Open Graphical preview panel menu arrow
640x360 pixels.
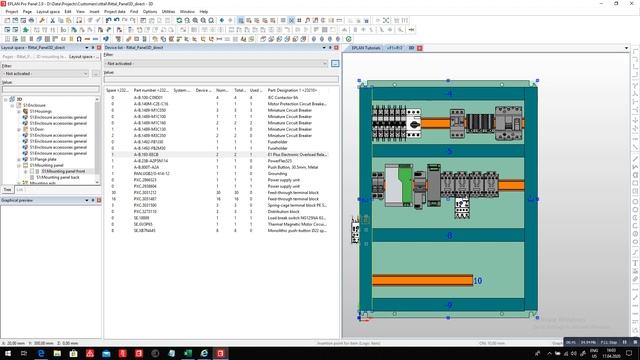(x=87, y=200)
